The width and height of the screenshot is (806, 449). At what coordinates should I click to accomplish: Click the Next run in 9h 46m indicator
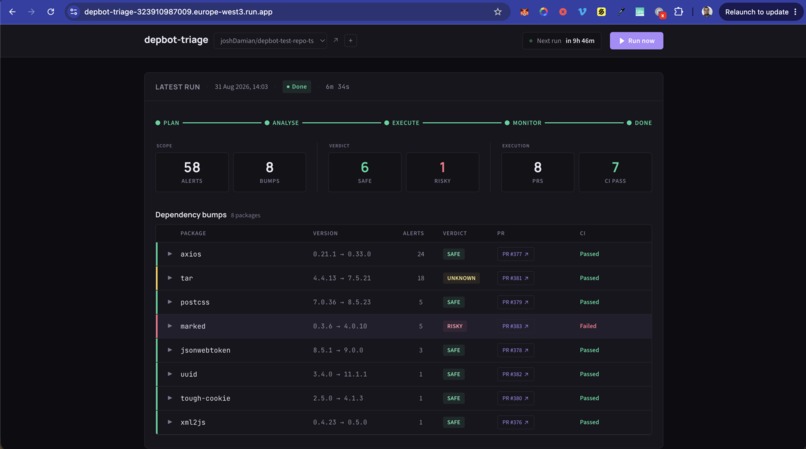click(561, 41)
